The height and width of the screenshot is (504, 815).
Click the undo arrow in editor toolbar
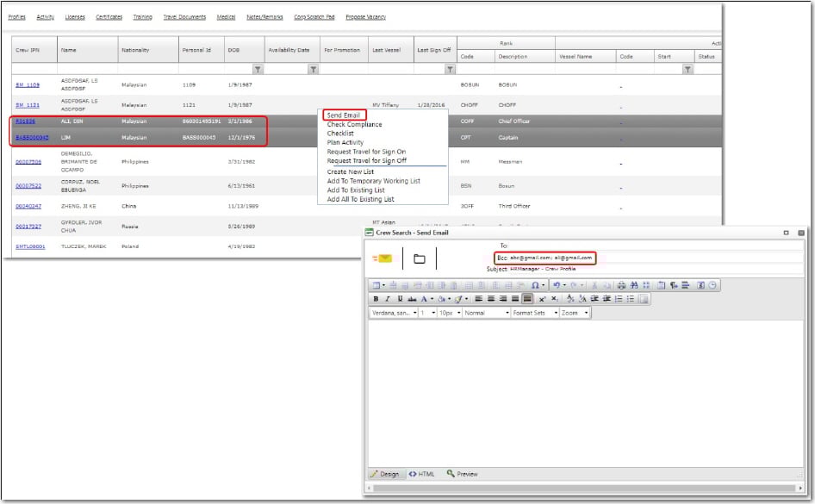point(557,285)
